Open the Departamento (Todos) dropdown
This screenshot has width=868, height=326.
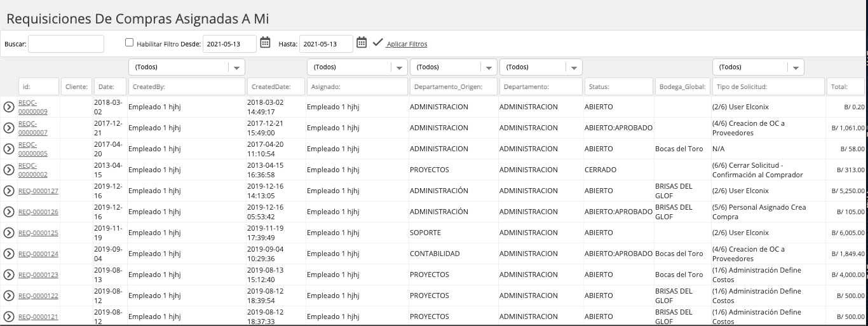pos(541,67)
